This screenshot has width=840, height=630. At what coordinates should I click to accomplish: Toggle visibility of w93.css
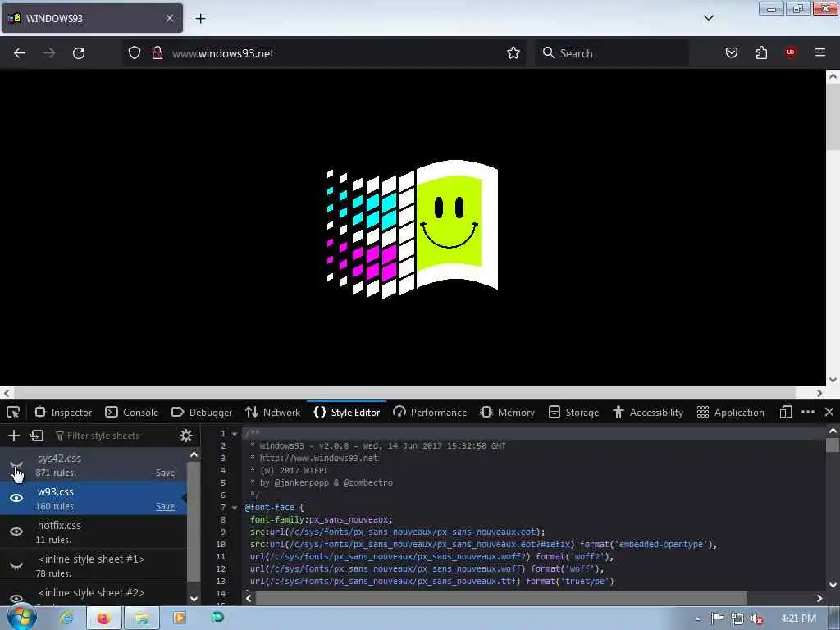pos(16,498)
